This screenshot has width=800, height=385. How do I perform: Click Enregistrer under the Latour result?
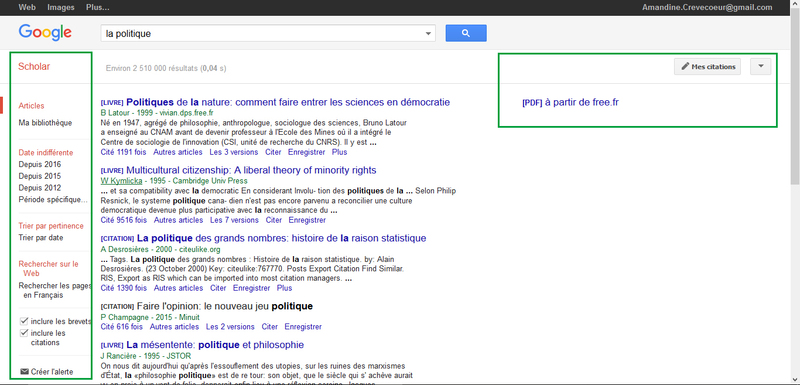(307, 152)
